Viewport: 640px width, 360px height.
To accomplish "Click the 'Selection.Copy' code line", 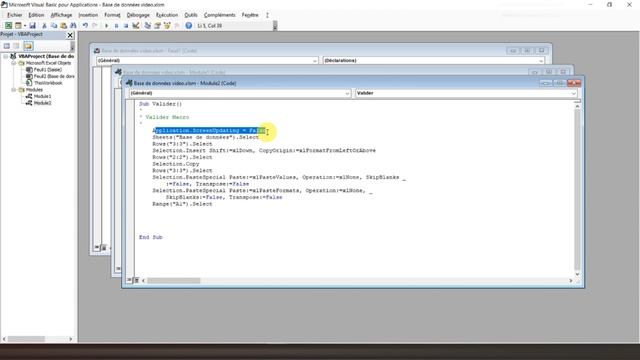I will point(176,164).
